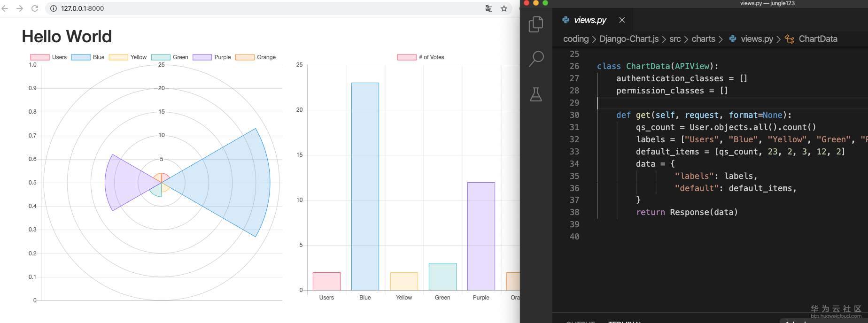Image resolution: width=868 pixels, height=323 pixels.
Task: Click the 'charts' breadcrumb segment
Action: pyautogui.click(x=703, y=39)
